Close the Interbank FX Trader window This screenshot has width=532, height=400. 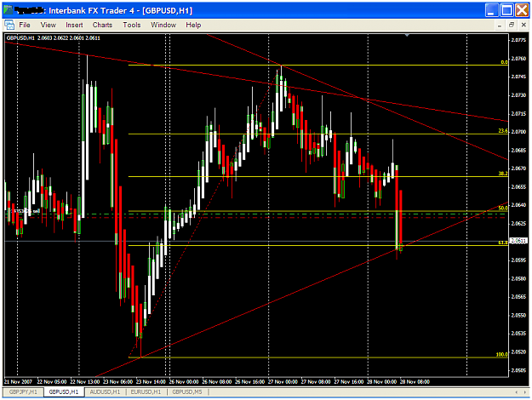(x=522, y=10)
